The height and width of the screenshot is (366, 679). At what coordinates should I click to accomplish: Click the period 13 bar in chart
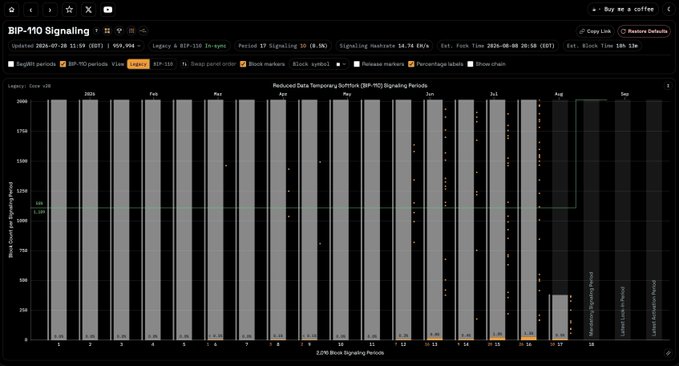[x=434, y=220]
